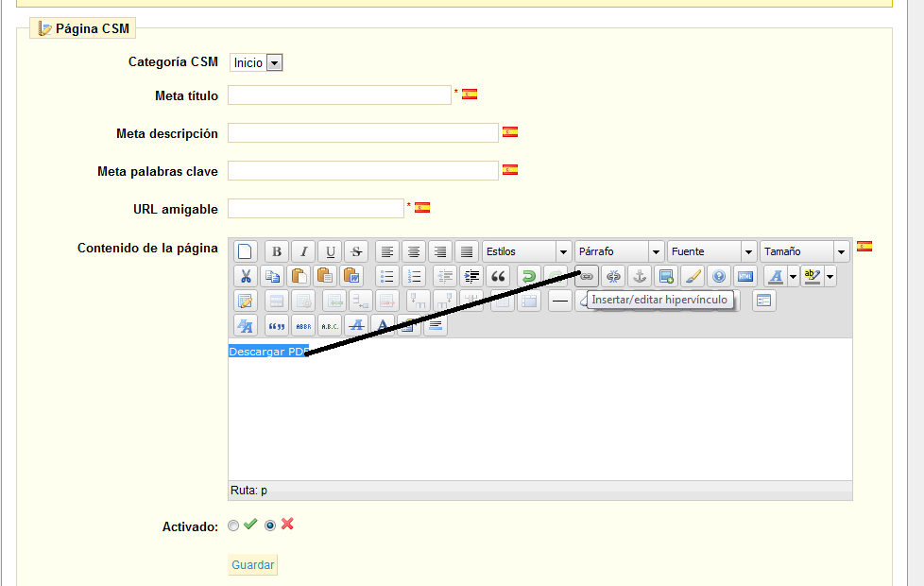Toggle bold formatting in the editor
924x586 pixels.
276,251
